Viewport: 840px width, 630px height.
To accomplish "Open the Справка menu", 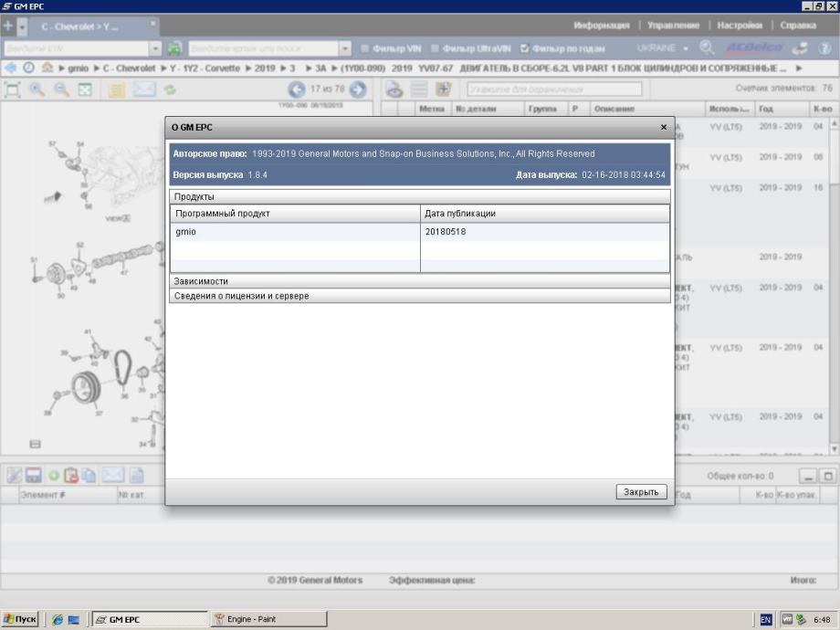I will click(x=798, y=26).
